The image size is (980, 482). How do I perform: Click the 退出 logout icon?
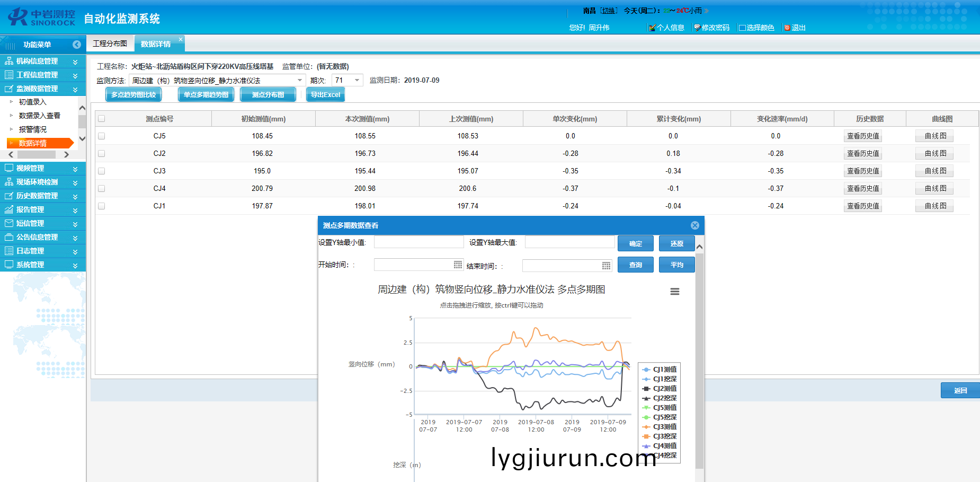pyautogui.click(x=787, y=28)
